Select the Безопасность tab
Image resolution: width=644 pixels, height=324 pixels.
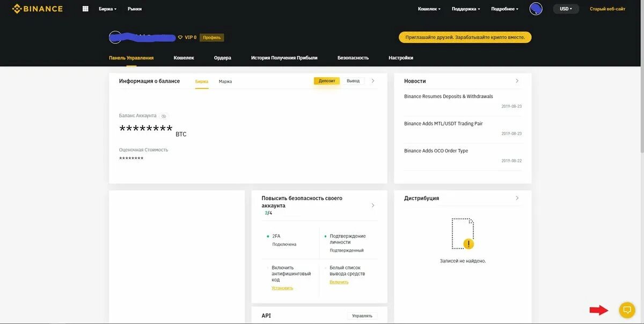coord(353,58)
